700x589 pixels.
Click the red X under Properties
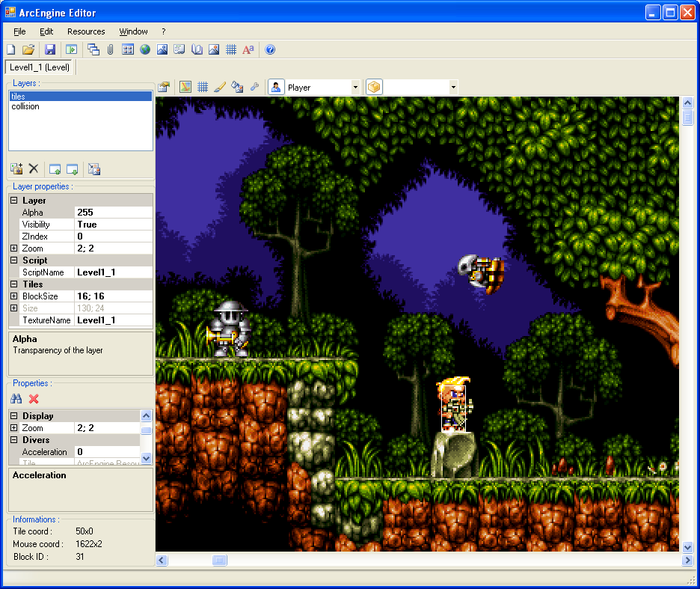coord(34,399)
